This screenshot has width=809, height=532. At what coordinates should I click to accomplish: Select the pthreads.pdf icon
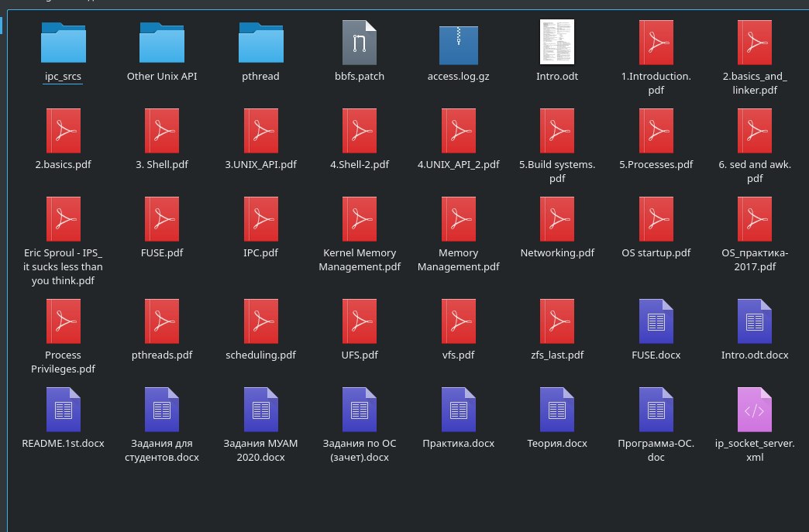pos(162,321)
